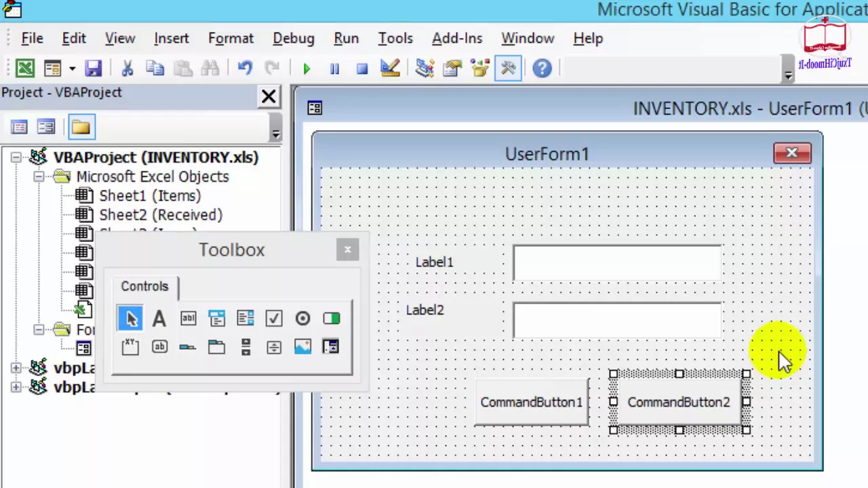Select Sheet1 (Items) in project tree
Image resolution: width=868 pixels, height=488 pixels.
point(150,196)
